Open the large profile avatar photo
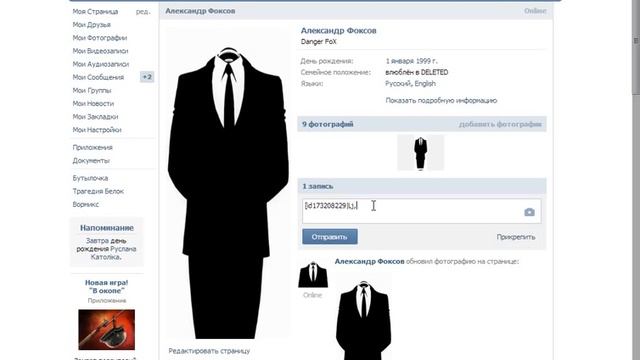This screenshot has width=640, height=360. click(x=228, y=183)
